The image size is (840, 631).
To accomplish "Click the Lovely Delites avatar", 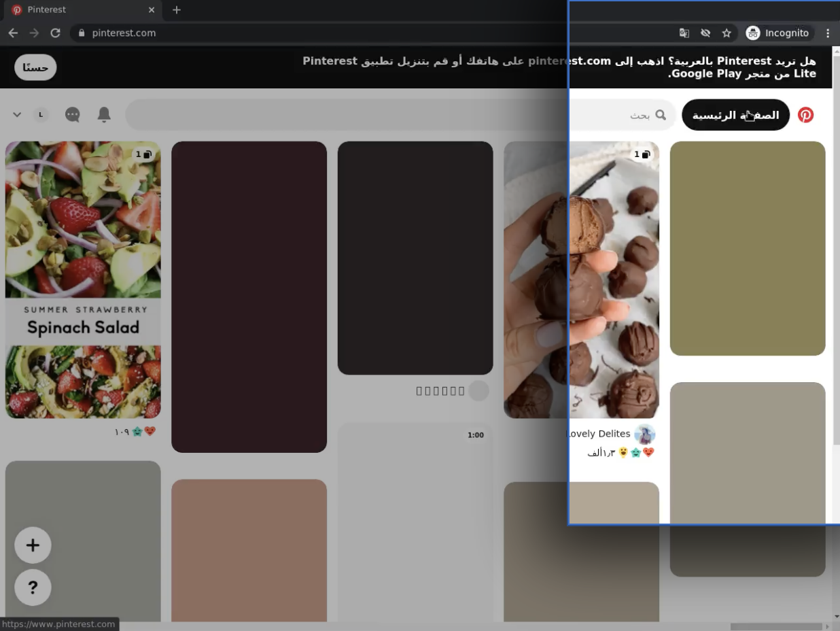I will 644,434.
